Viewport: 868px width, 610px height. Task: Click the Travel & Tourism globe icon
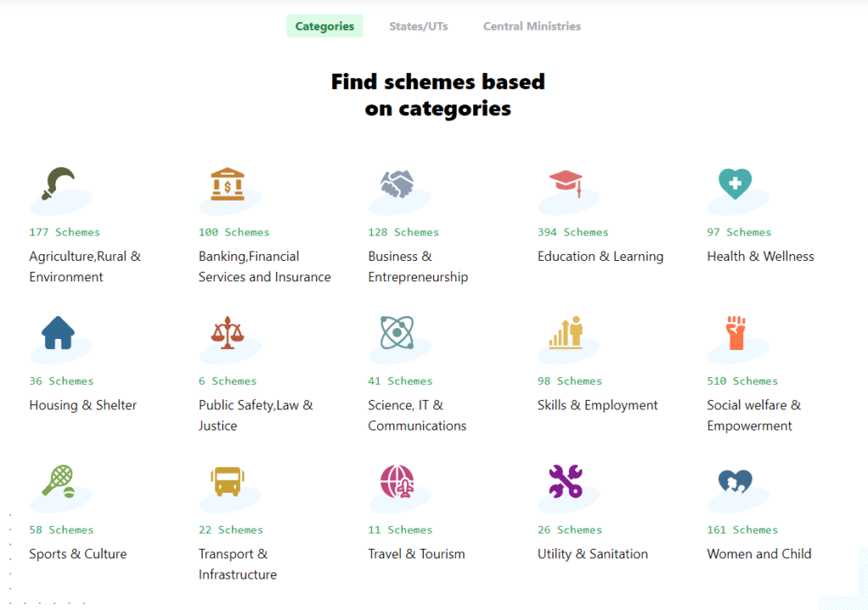(397, 481)
